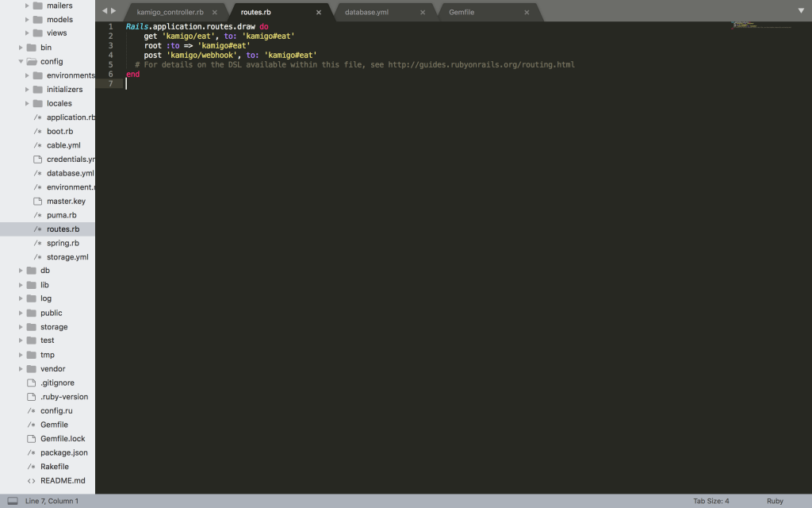
Task: Expand the initializers folder
Action: 27,90
